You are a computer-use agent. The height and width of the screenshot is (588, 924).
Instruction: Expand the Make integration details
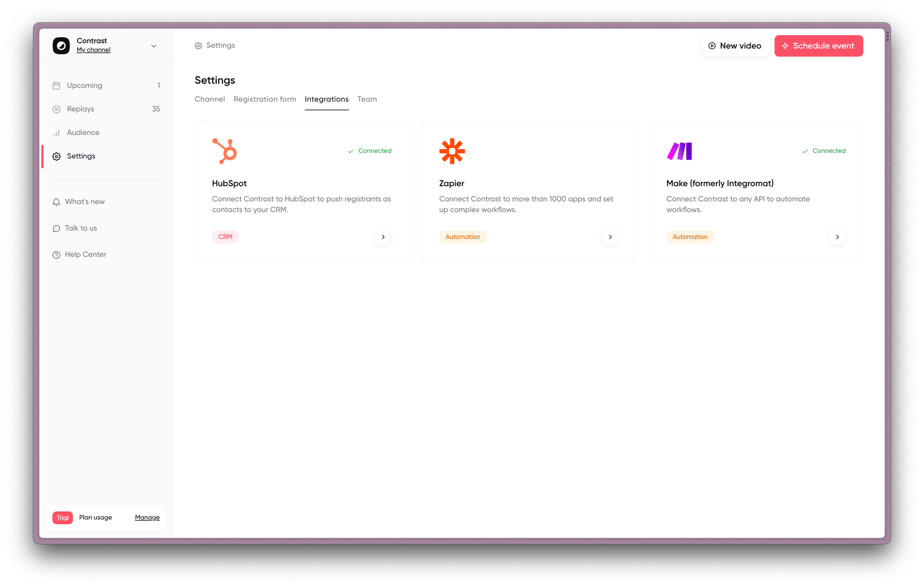coord(837,237)
